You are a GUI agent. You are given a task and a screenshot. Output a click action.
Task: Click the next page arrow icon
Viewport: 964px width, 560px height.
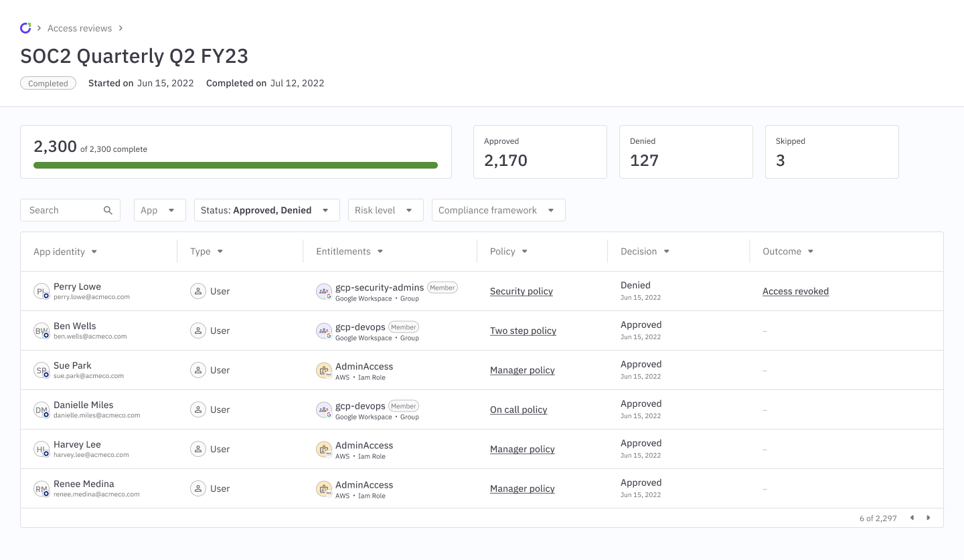[929, 517]
